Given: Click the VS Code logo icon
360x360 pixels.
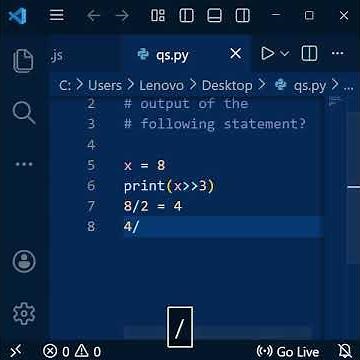Looking at the screenshot, I should [x=17, y=15].
